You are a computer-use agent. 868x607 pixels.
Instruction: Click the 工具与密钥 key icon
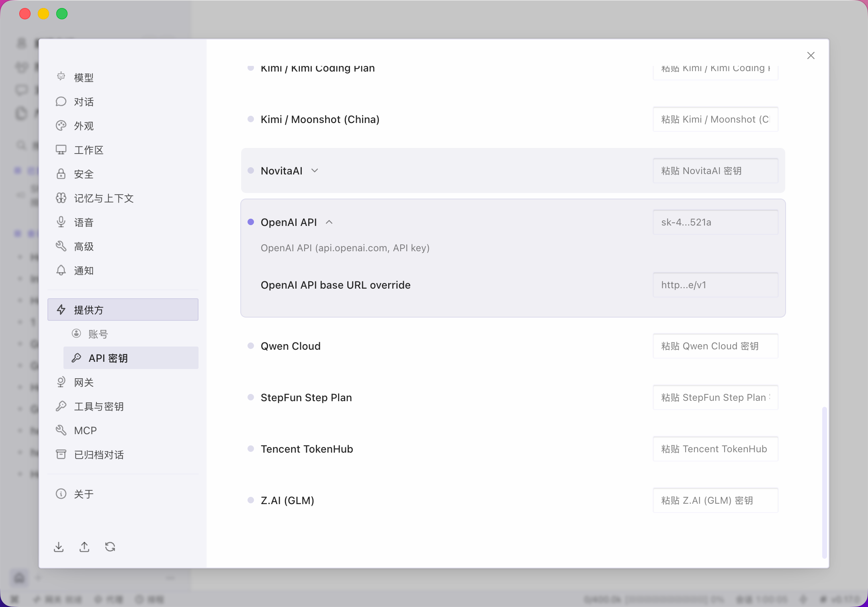tap(61, 406)
